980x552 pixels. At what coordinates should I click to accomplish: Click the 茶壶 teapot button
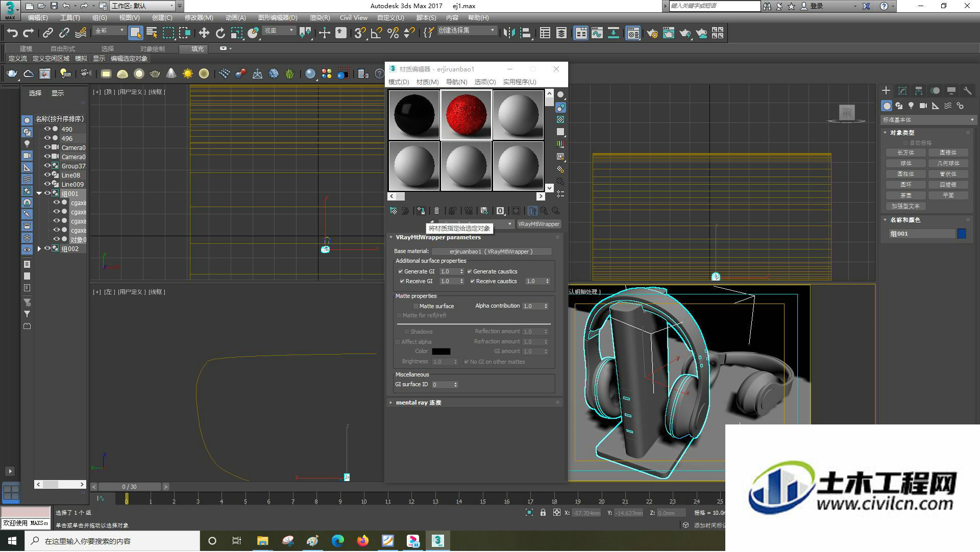click(905, 195)
